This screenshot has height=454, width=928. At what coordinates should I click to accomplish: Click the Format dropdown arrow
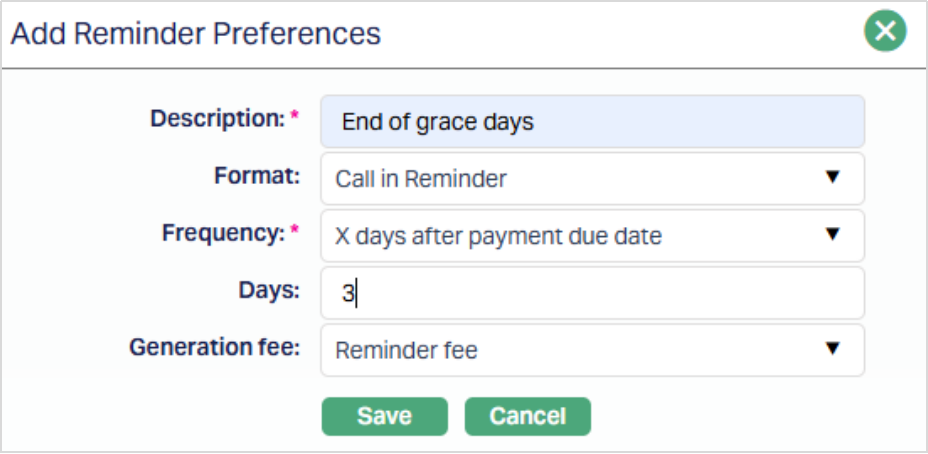pyautogui.click(x=832, y=178)
